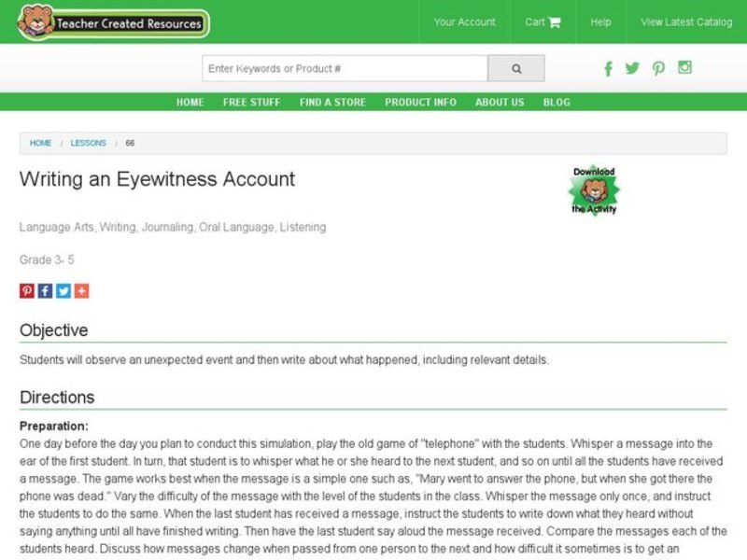Open the AddThis share options
This screenshot has width=747, height=560.
82,290
